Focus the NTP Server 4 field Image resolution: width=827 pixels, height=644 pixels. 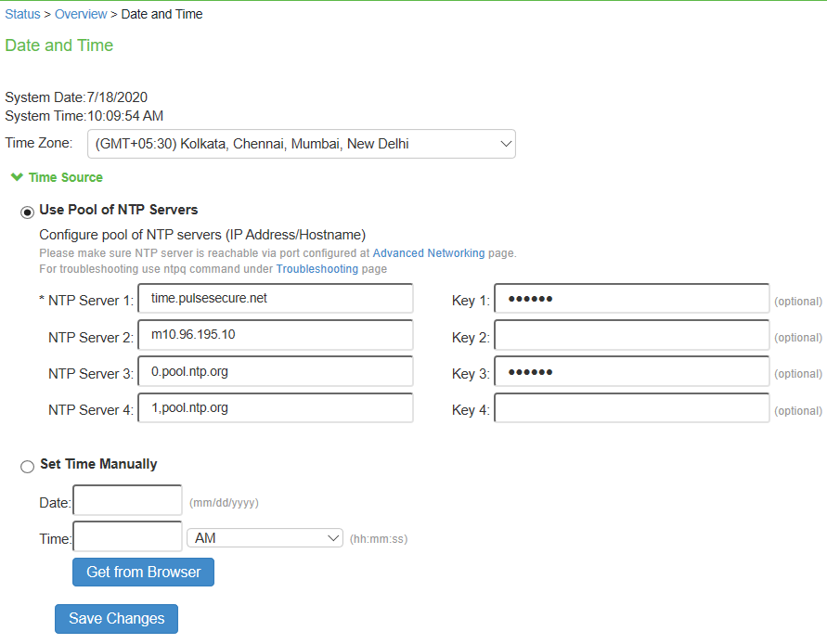tap(275, 408)
